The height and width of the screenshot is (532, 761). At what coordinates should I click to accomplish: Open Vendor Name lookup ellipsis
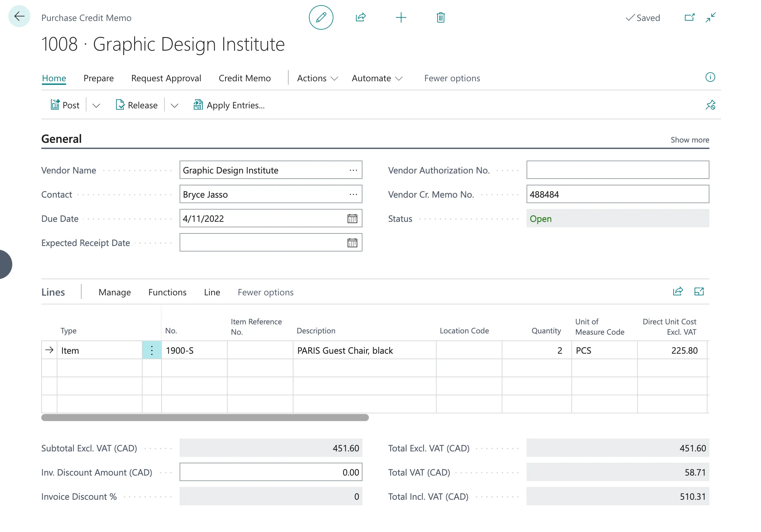coord(353,170)
